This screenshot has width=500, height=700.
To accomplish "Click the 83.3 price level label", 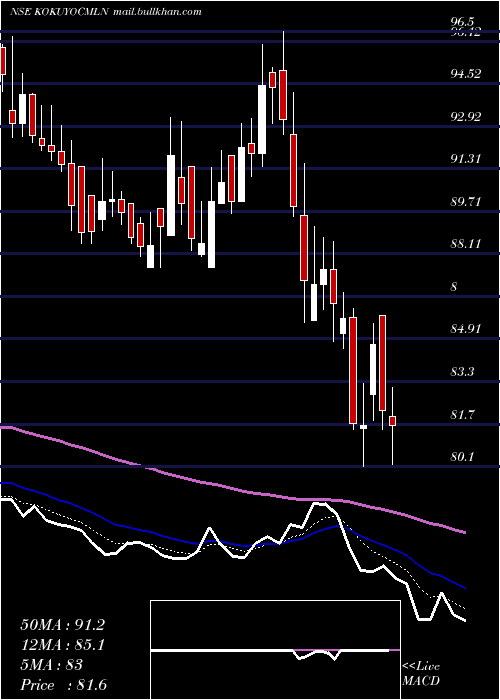I will click(462, 372).
